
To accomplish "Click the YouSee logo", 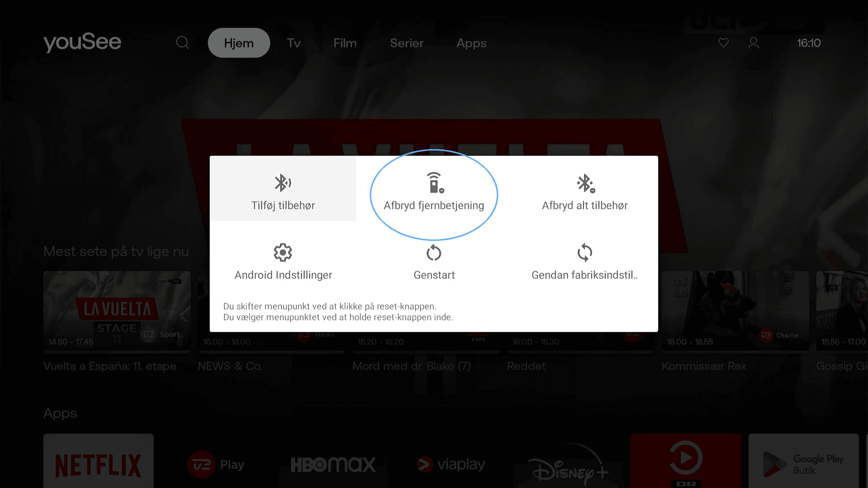I will 82,42.
